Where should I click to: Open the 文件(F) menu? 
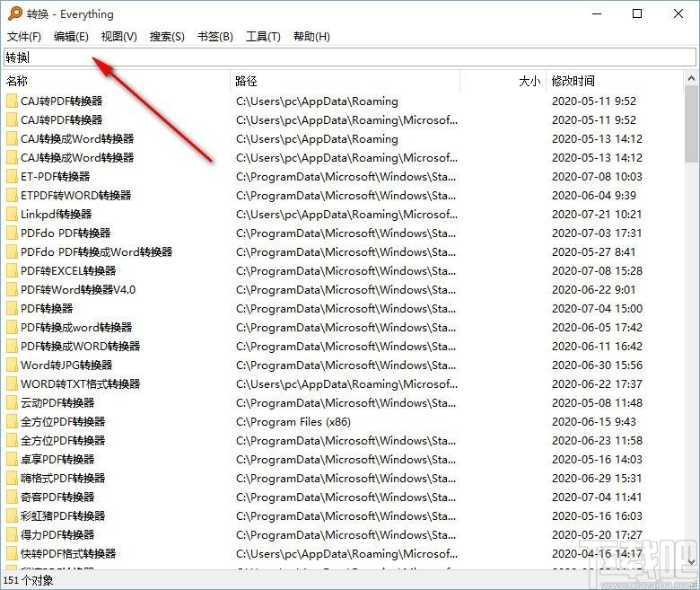pos(24,37)
